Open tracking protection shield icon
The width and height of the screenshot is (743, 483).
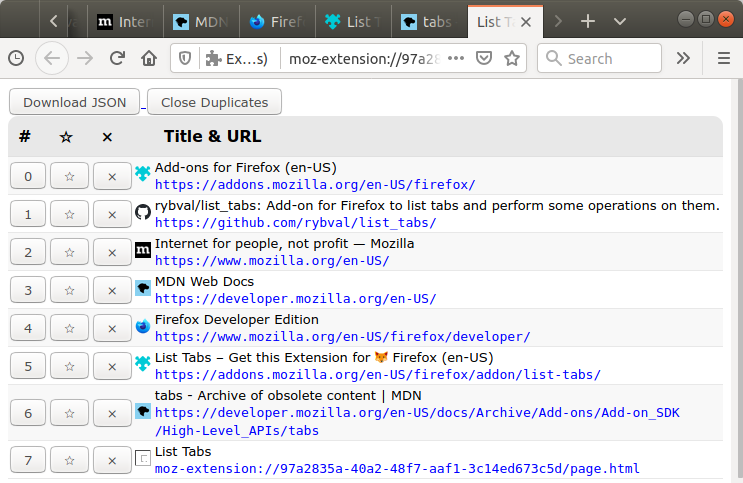pos(185,58)
